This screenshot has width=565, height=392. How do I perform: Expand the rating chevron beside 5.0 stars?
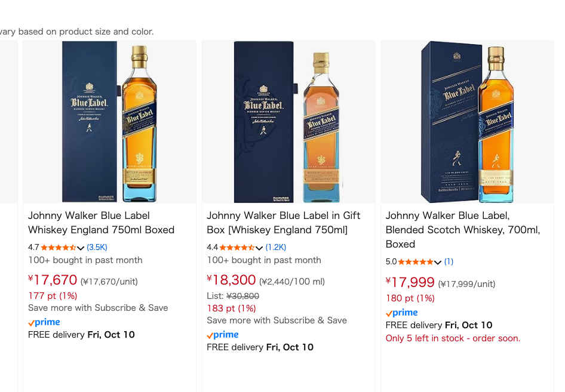438,263
